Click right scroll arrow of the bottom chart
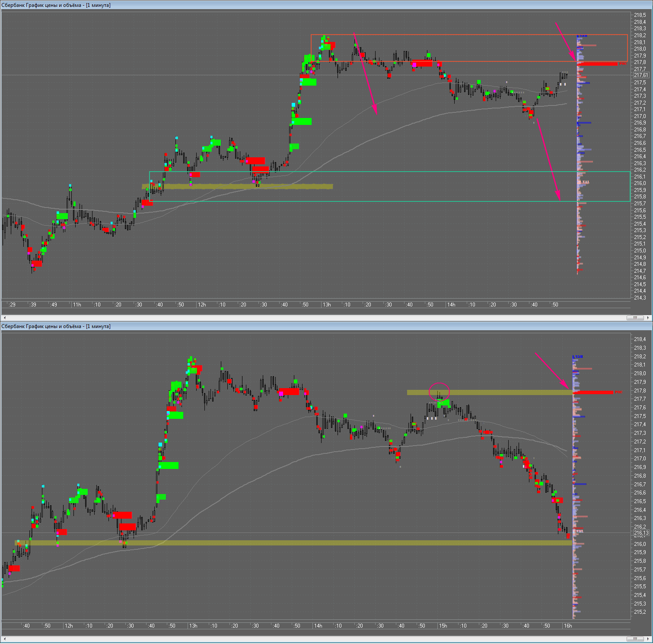This screenshot has width=653, height=644. point(648,639)
